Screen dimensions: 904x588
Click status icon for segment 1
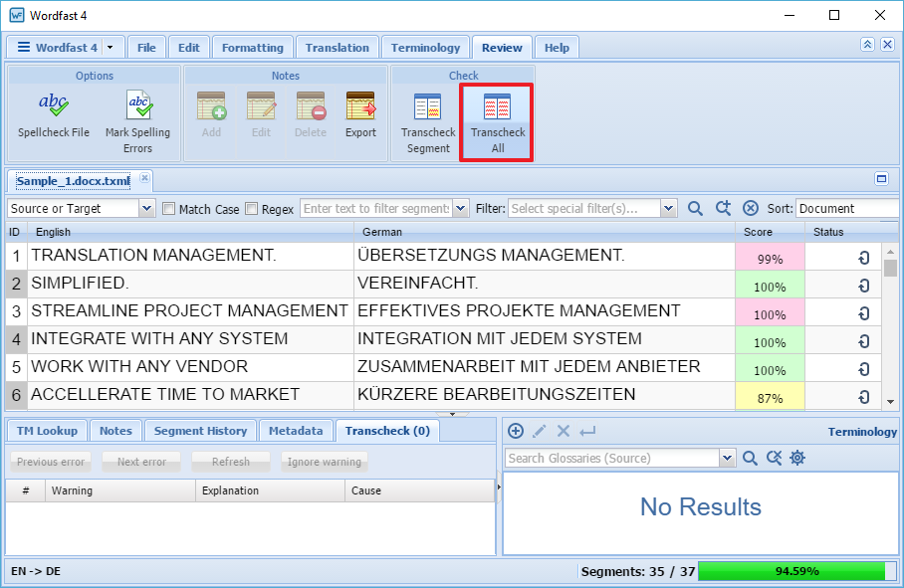(x=863, y=258)
